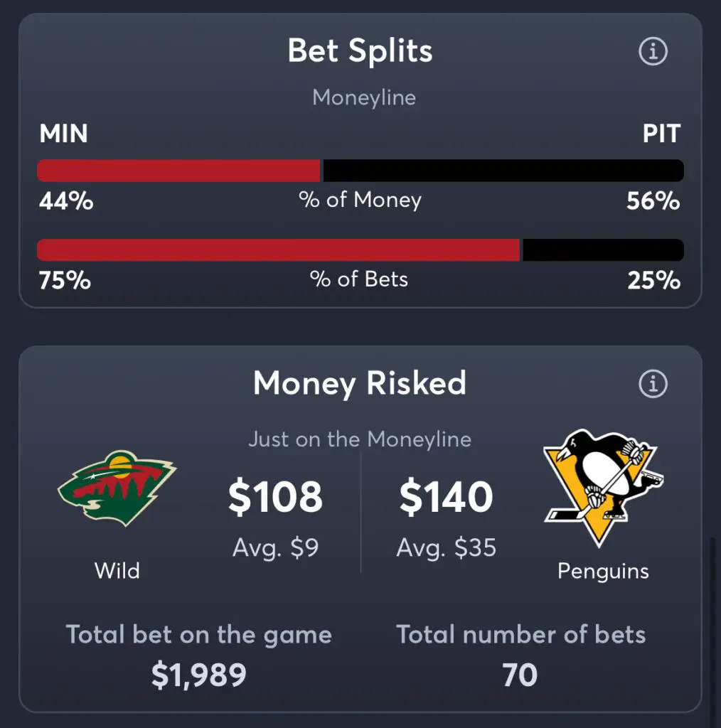Select the $108 Wild money risked amount
The height and width of the screenshot is (728, 721).
[x=275, y=497]
